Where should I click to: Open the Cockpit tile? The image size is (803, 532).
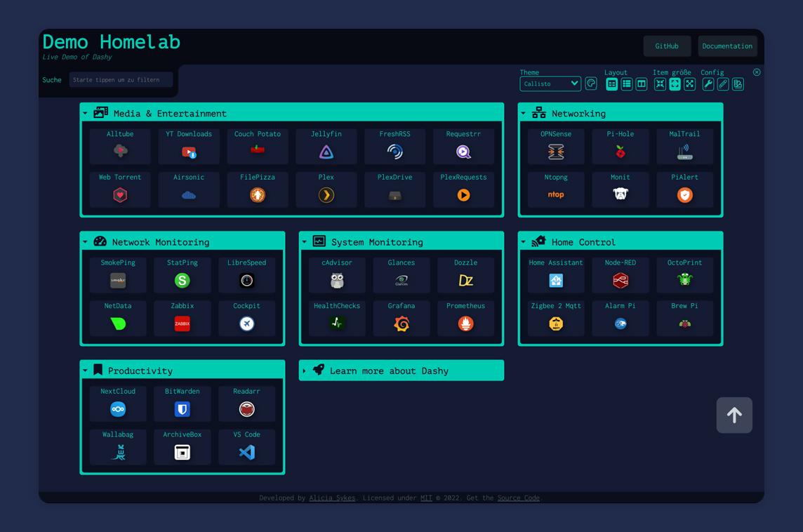click(x=247, y=318)
